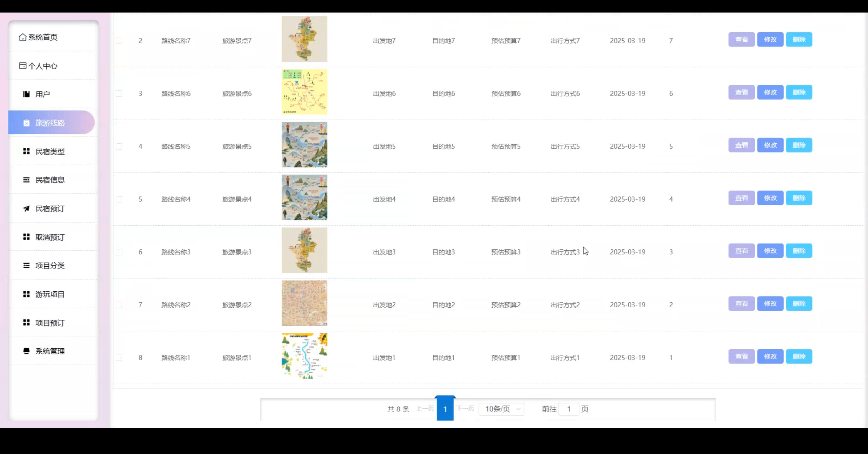The height and width of the screenshot is (454, 868).
Task: Click the list icon beside 民宿信息
Action: pos(27,180)
